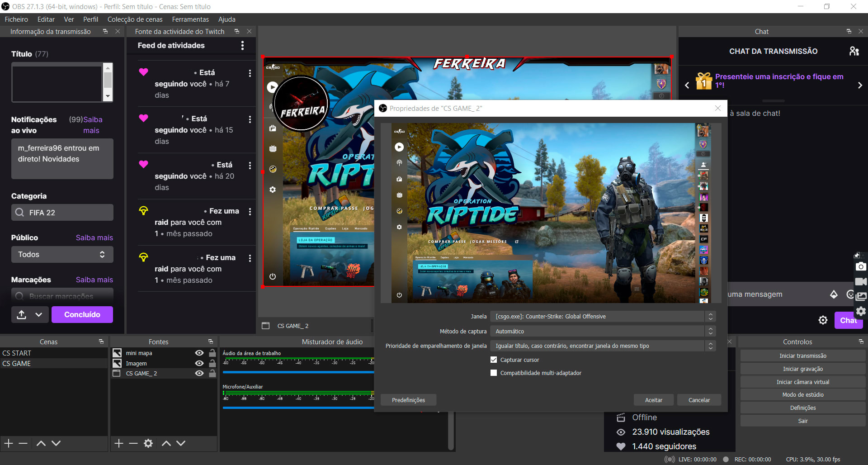Open chat settings gear icon
The width and height of the screenshot is (868, 465).
coord(823,320)
